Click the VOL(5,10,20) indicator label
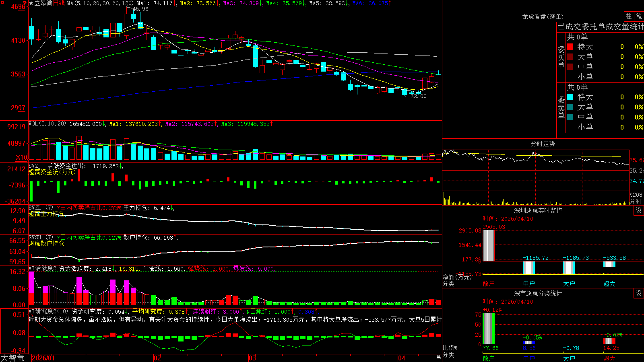This screenshot has height=362, width=644. click(47, 124)
